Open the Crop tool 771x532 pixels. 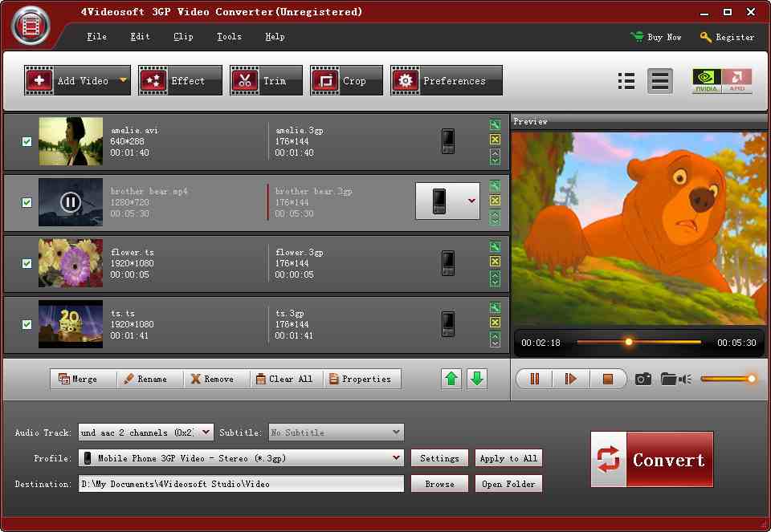click(346, 80)
